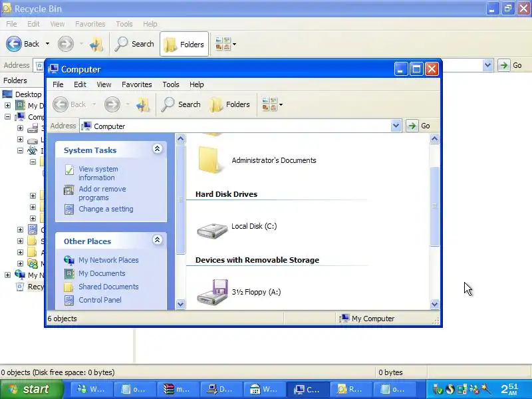Screen dimensions: 532x399
Task: Open the Edit menu in Computer window
Action: (80, 84)
